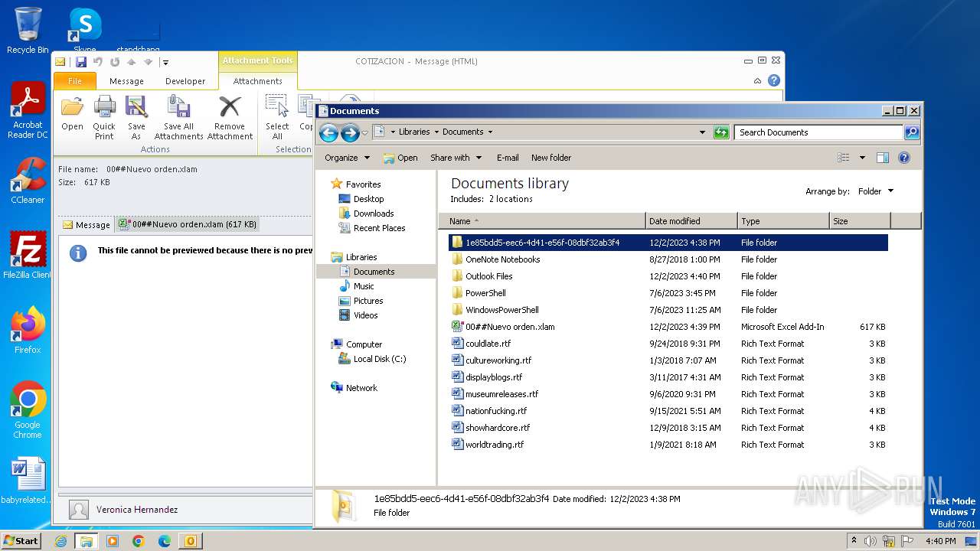The height and width of the screenshot is (551, 980).
Task: Click New folder in Explorer toolbar
Action: [x=551, y=158]
